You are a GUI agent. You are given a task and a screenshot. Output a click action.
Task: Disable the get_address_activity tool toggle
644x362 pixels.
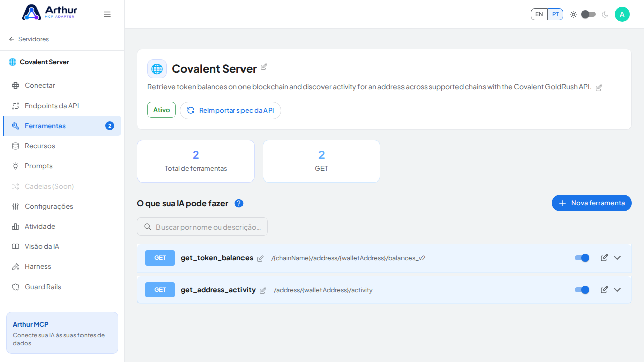coord(582,290)
